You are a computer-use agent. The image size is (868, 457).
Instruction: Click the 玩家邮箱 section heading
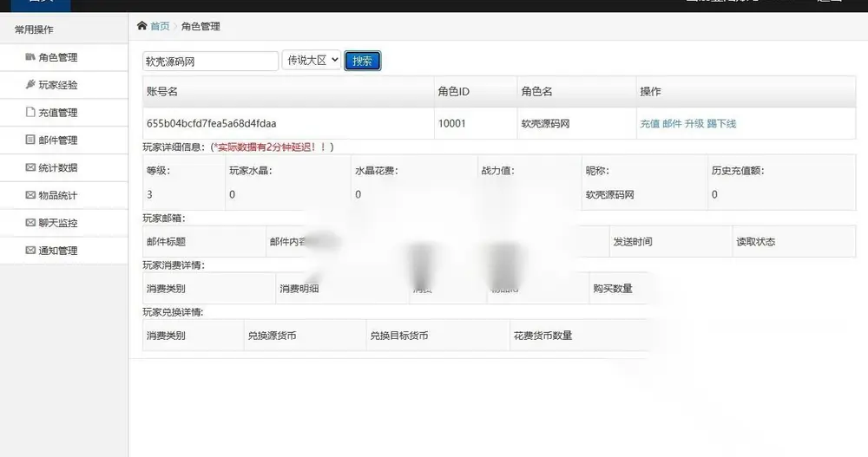[x=164, y=218]
